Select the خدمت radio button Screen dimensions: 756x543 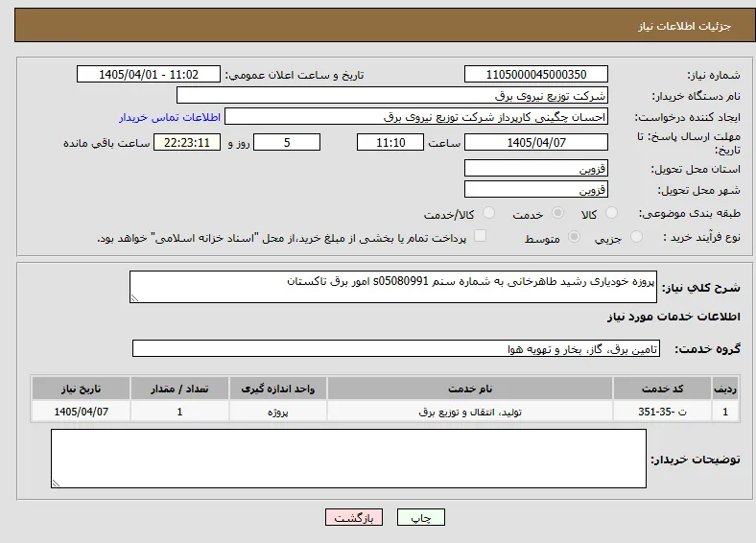tap(557, 213)
